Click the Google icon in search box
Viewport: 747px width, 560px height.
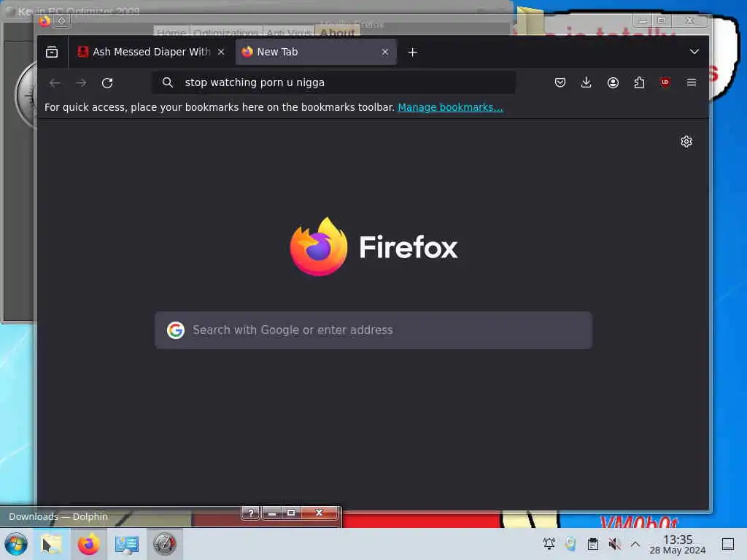[x=176, y=330]
